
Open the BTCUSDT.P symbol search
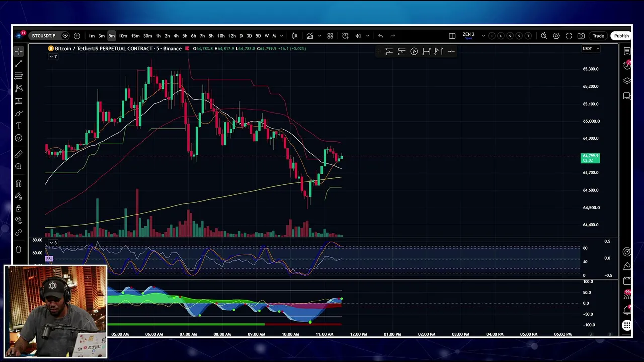coord(44,36)
